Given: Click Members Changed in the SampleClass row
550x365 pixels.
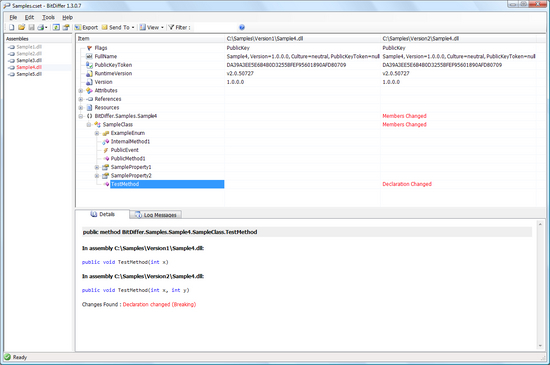Looking at the screenshot, I should (x=404, y=124).
